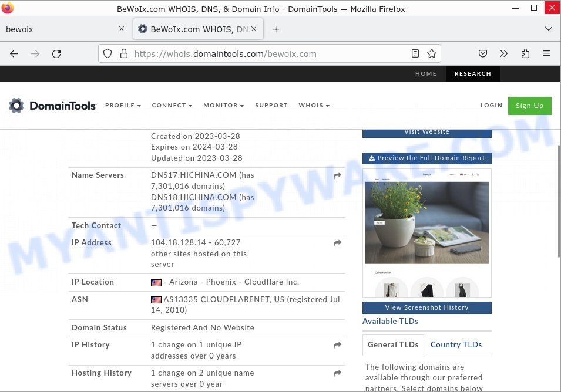The height and width of the screenshot is (392, 561).
Task: Click DNS18.HICHINA.COM name server text
Action: point(193,197)
